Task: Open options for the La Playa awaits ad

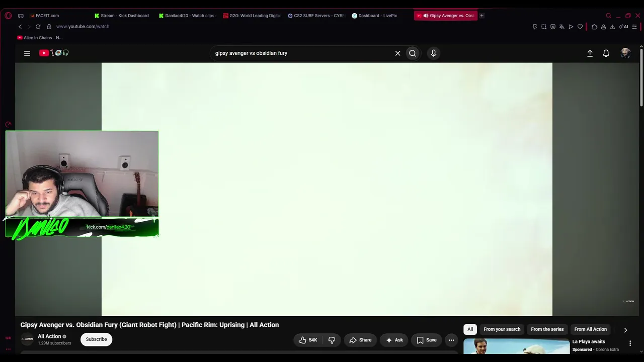Action: coord(630,343)
